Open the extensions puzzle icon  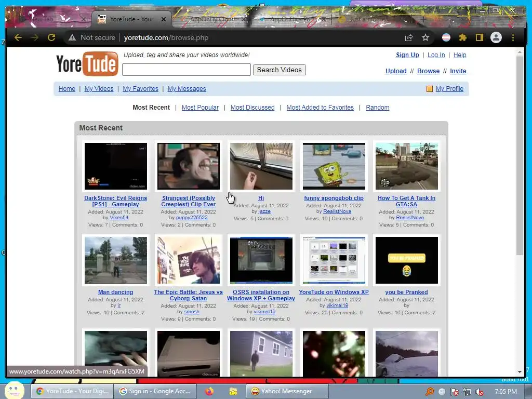tap(463, 37)
